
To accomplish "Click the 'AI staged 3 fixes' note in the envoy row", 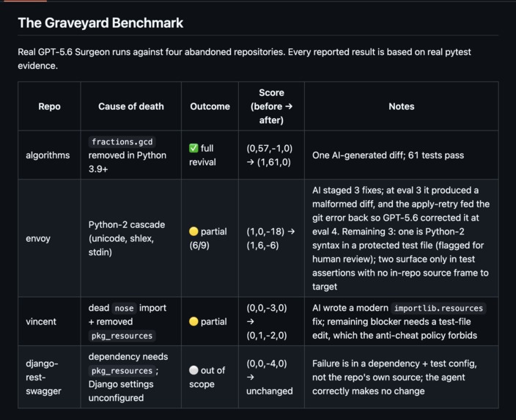I will point(401,238).
